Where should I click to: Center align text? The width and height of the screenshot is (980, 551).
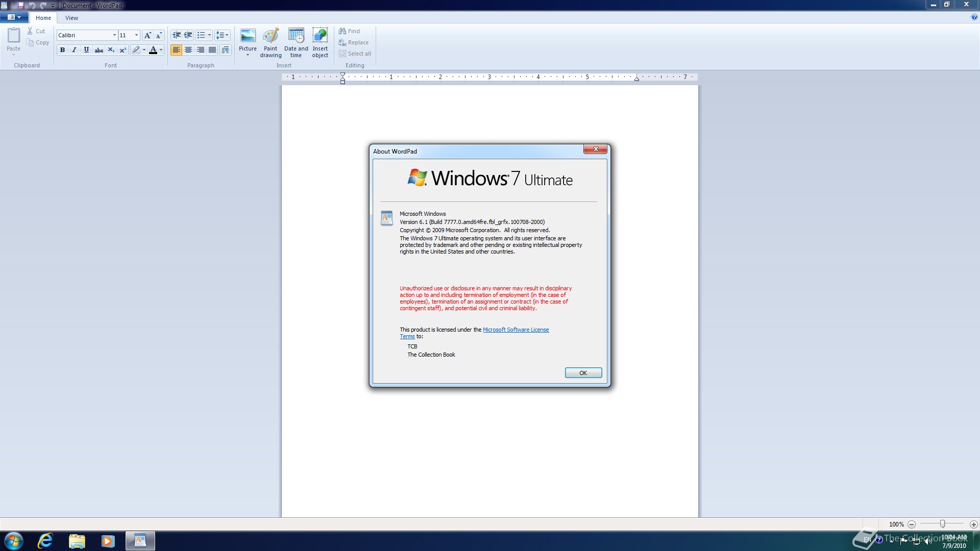pyautogui.click(x=188, y=50)
